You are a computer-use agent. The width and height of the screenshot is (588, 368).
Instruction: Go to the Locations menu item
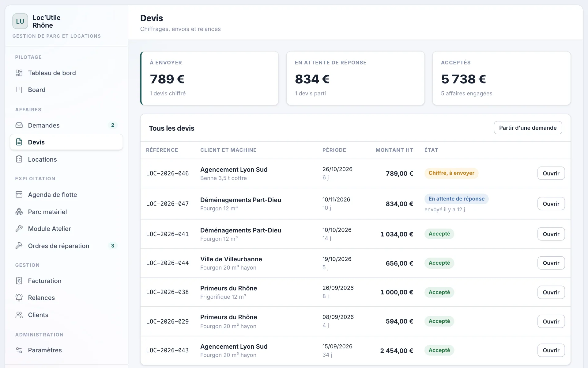[x=66, y=159]
